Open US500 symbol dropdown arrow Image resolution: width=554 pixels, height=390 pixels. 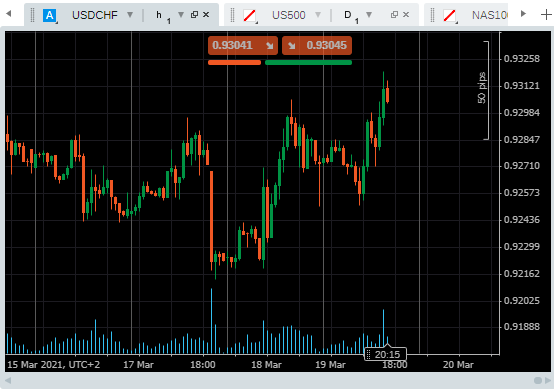(x=318, y=15)
